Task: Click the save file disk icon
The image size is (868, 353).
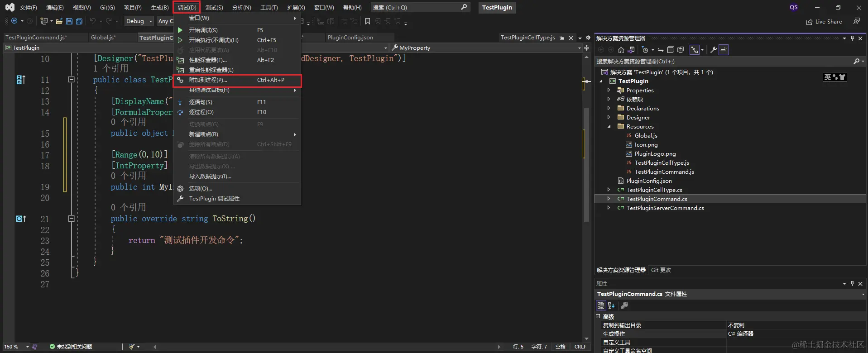Action: coord(69,21)
